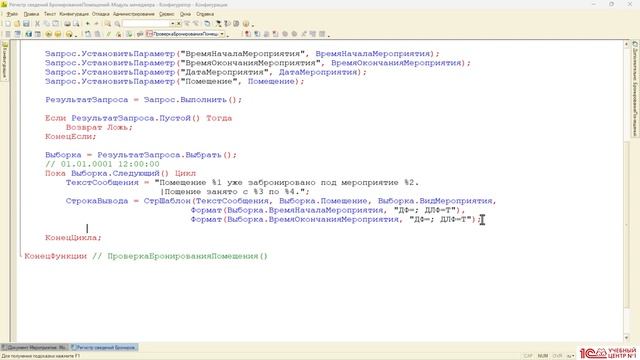
Task: Print with the printer icon
Action: click(67, 24)
